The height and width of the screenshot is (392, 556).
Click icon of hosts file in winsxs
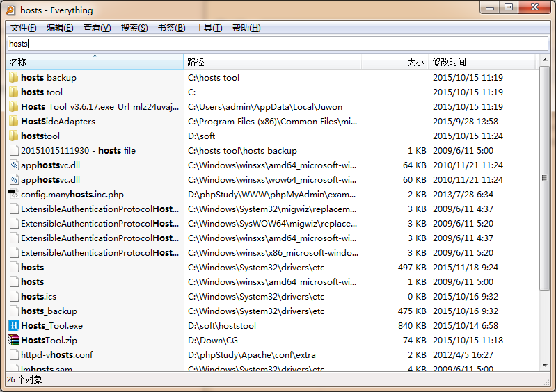coord(14,282)
